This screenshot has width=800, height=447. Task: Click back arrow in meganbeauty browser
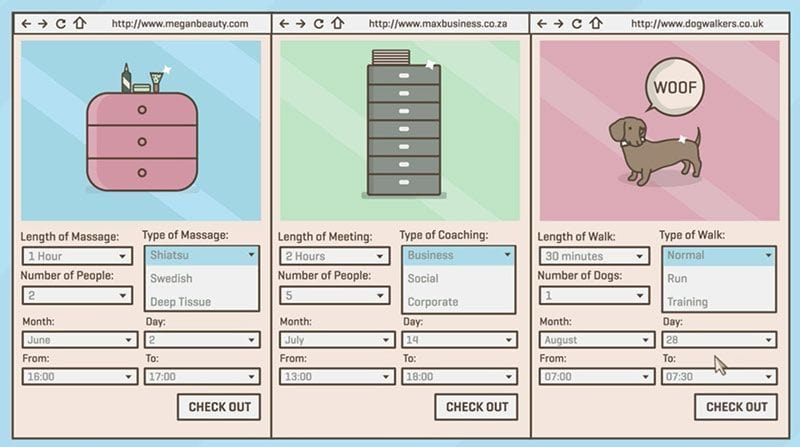coord(26,23)
